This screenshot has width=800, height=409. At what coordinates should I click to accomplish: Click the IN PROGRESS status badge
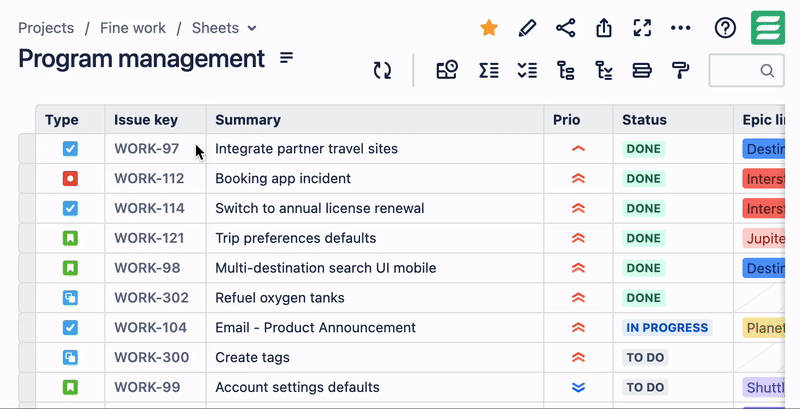point(666,328)
